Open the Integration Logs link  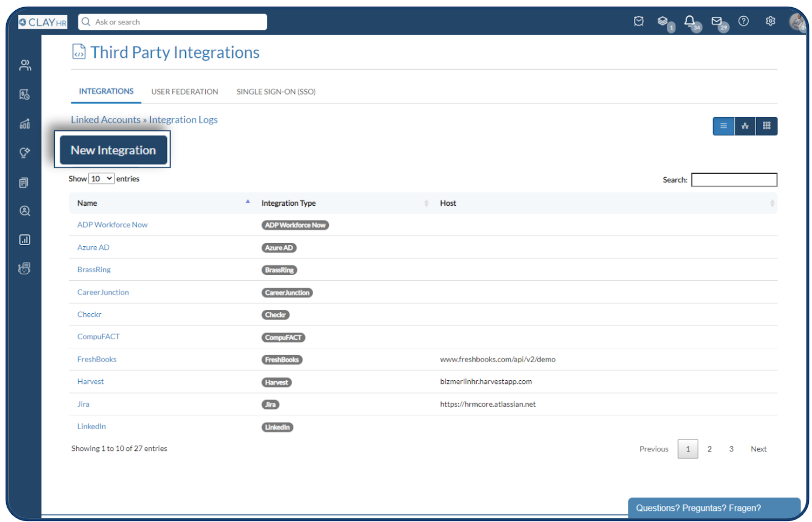pos(183,120)
